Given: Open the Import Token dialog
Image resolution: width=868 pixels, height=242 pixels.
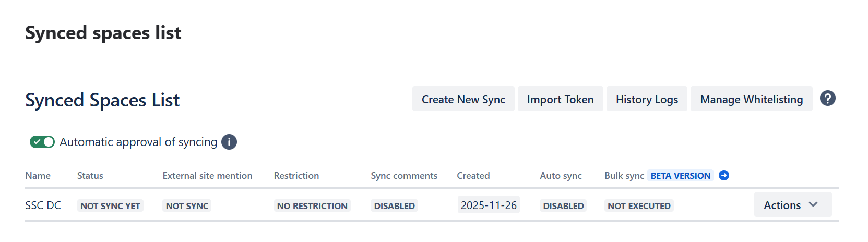Looking at the screenshot, I should pyautogui.click(x=560, y=99).
